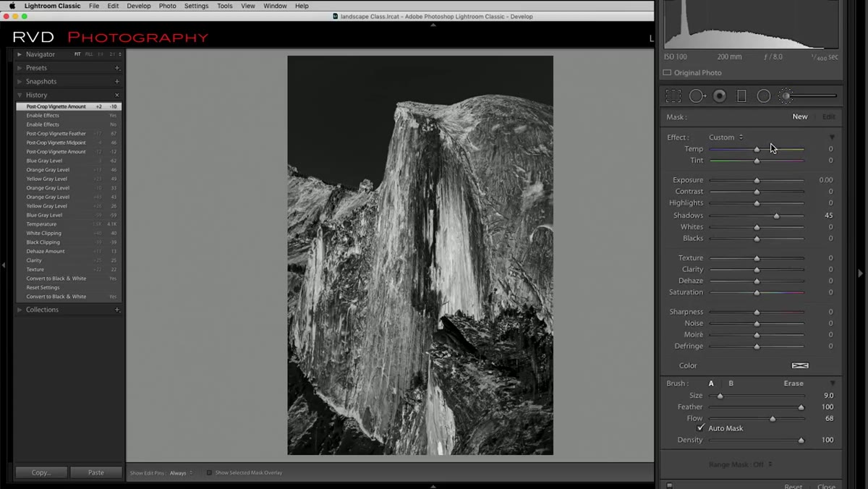Open the Tools menu
This screenshot has height=489, width=868.
[x=225, y=6]
